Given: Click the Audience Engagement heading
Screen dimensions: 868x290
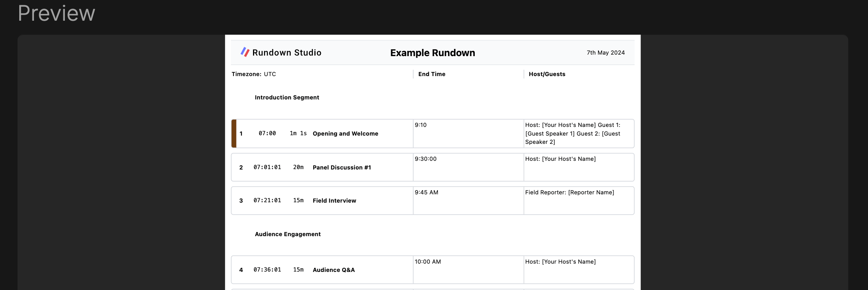Looking at the screenshot, I should point(288,234).
